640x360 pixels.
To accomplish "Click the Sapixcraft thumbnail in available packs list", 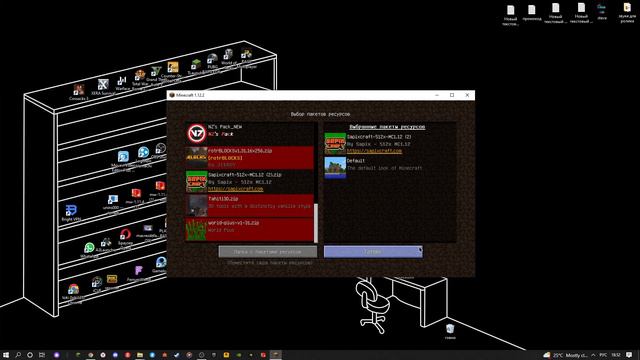I will 196,182.
